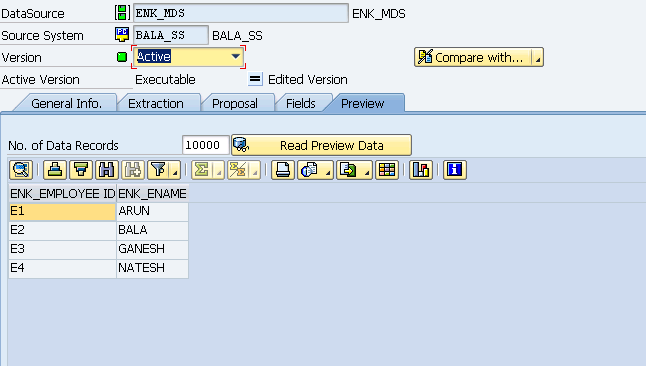Sort ascending using the toolbar icon

point(55,170)
